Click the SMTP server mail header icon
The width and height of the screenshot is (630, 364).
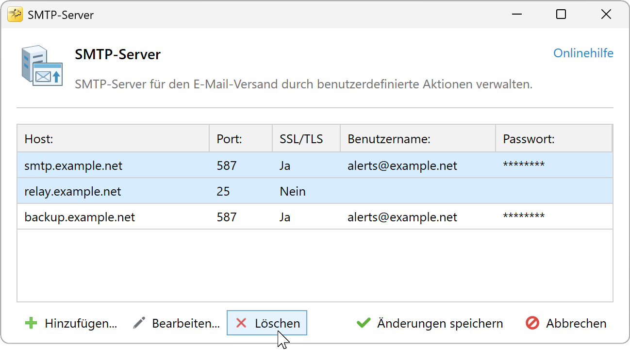tap(42, 66)
